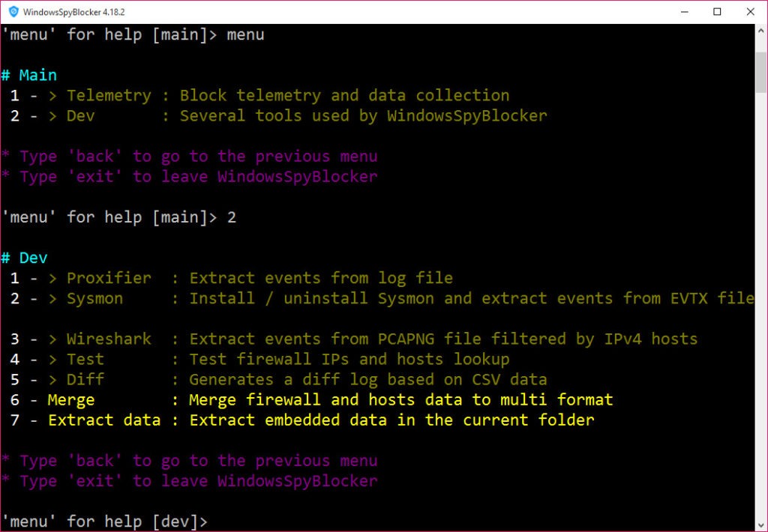
Task: Click the 'Diff' entry text
Action: pyautogui.click(x=85, y=380)
